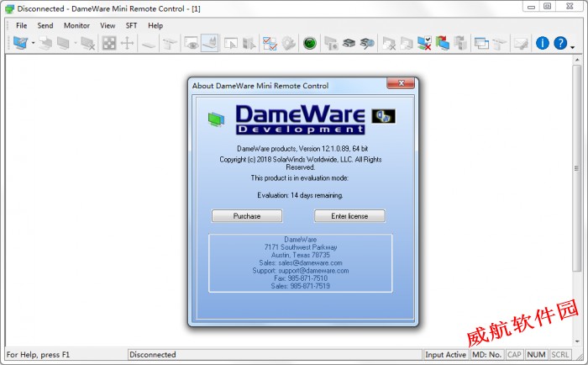Image resolution: width=588 pixels, height=365 pixels.
Task: Click the Enter license button
Action: (x=349, y=216)
